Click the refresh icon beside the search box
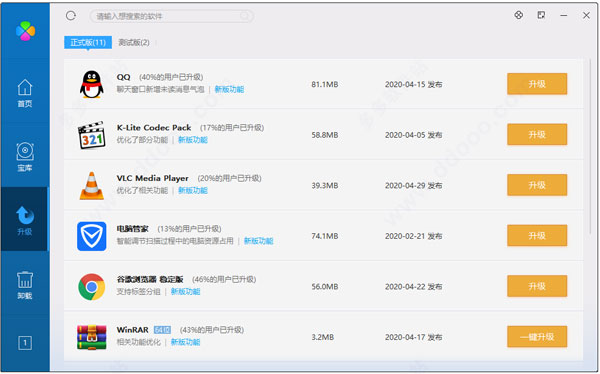This screenshot has width=600, height=374. [x=71, y=16]
